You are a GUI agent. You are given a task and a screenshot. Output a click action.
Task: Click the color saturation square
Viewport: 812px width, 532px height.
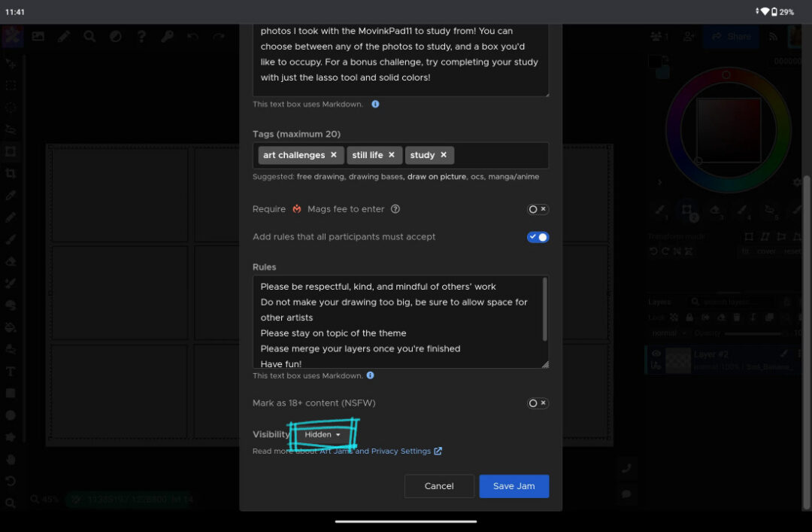point(729,130)
